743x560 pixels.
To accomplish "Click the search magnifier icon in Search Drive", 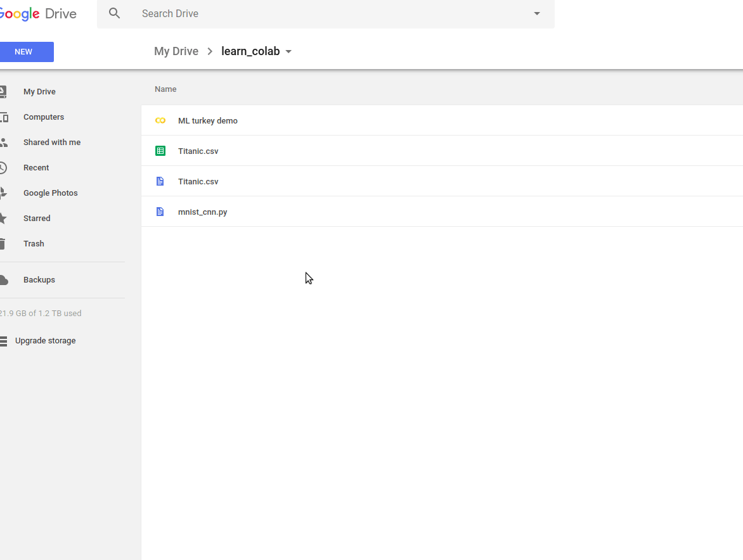I will pyautogui.click(x=115, y=13).
